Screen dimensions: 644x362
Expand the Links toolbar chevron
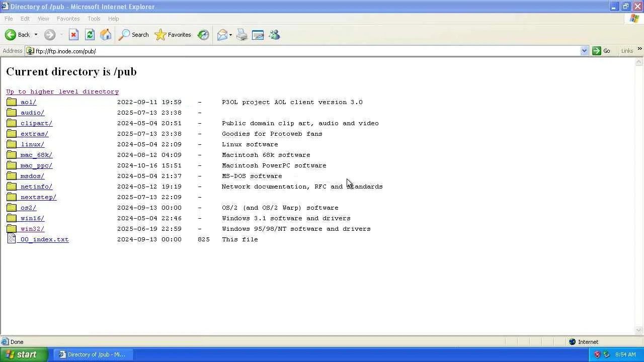pos(639,49)
